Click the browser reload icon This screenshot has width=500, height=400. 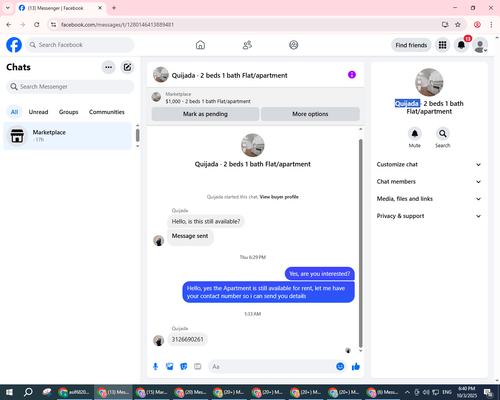tap(37, 25)
